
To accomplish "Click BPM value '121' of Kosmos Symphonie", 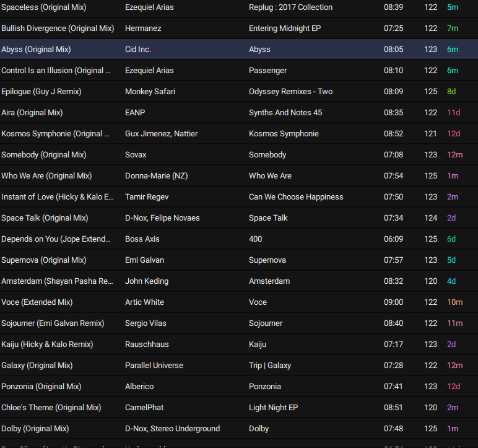I will (x=430, y=134).
